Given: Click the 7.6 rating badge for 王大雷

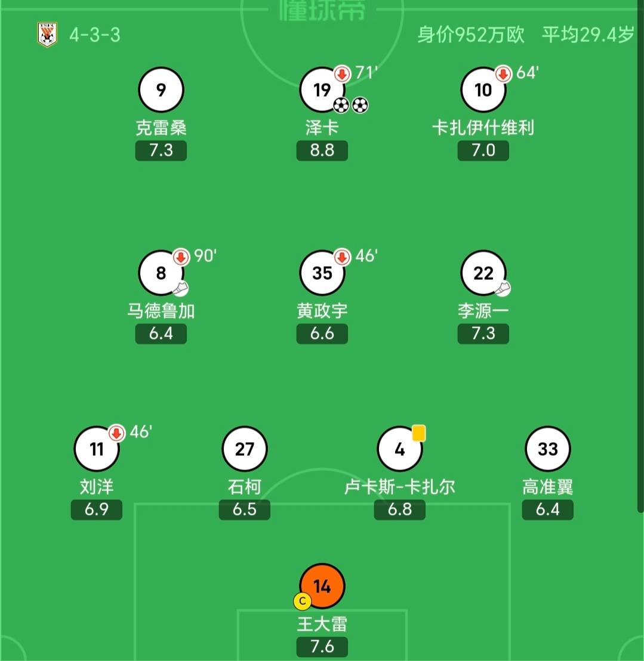Looking at the screenshot, I should 322,647.
